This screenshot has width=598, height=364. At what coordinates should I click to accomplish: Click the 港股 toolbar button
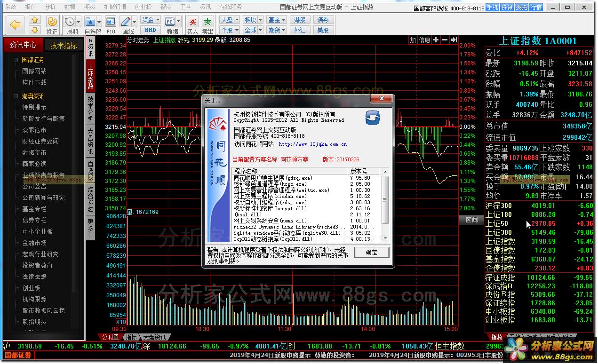(x=300, y=20)
